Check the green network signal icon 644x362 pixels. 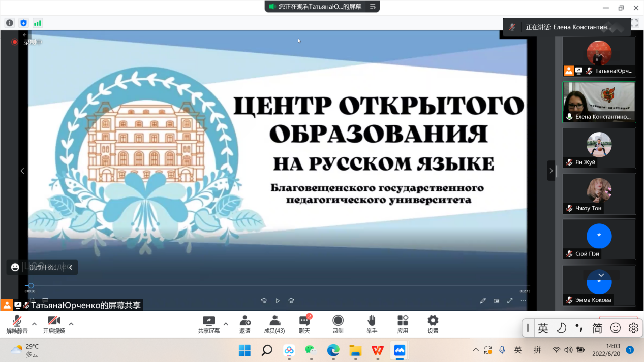38,23
